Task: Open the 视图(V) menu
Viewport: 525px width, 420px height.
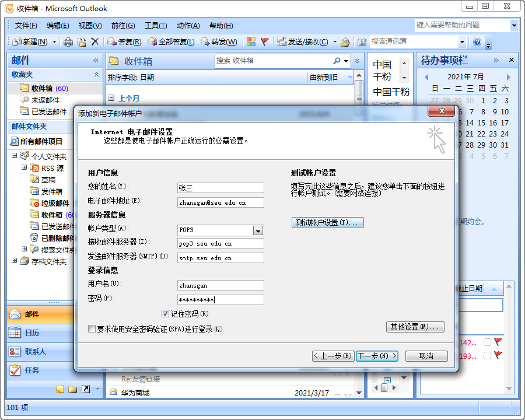Action: [x=90, y=26]
